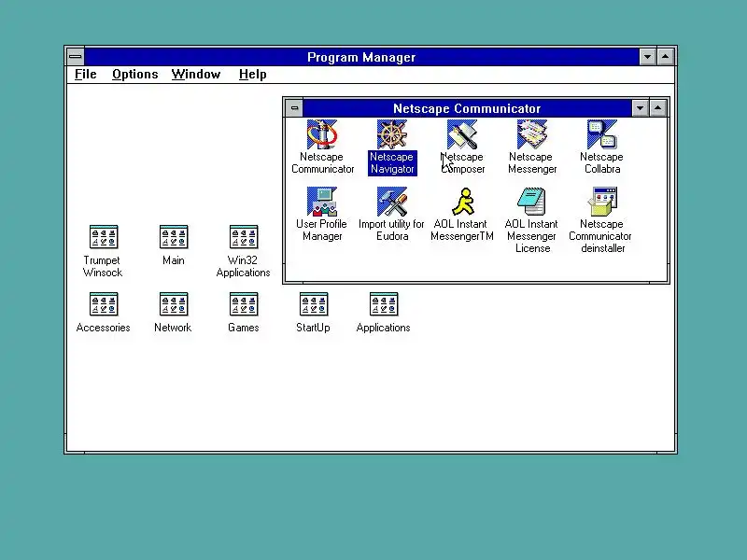
Task: Select the Netscape Navigator ship wheel icon
Action: [x=392, y=134]
